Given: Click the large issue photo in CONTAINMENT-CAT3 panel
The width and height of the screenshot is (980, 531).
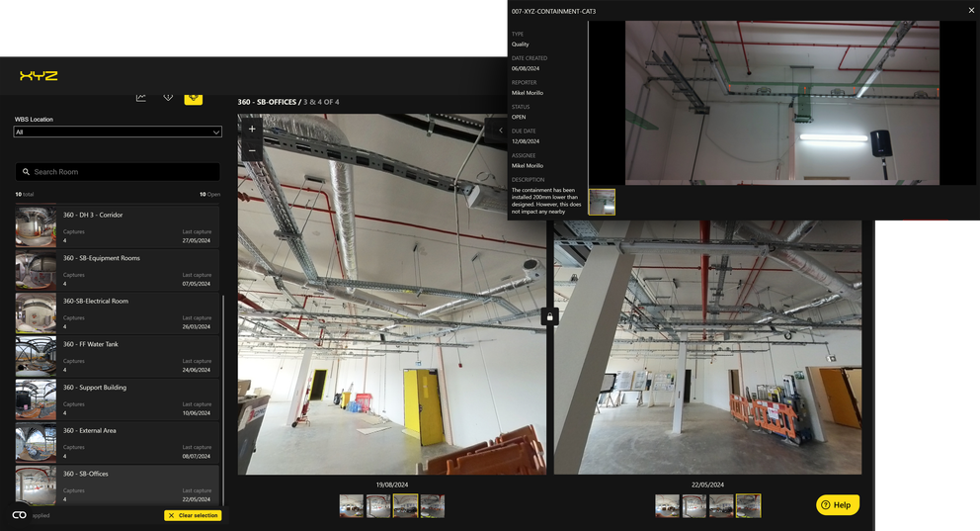Looking at the screenshot, I should pyautogui.click(x=782, y=103).
